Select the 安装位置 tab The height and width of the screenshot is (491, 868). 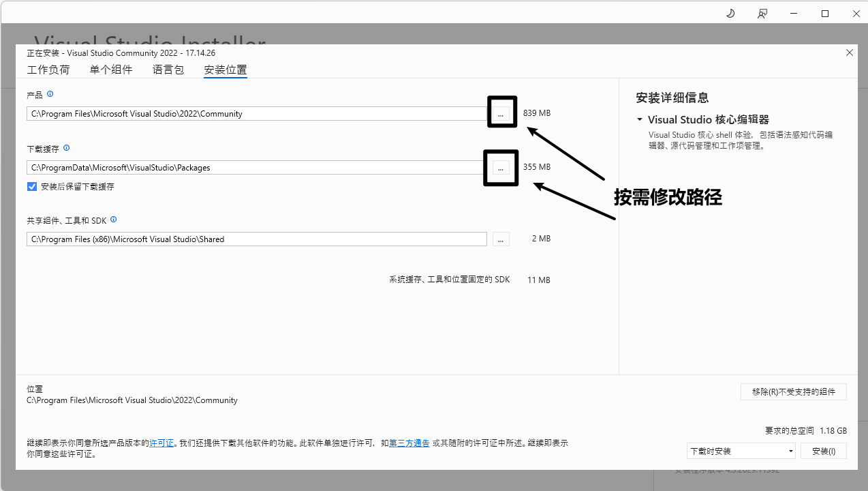coord(226,70)
